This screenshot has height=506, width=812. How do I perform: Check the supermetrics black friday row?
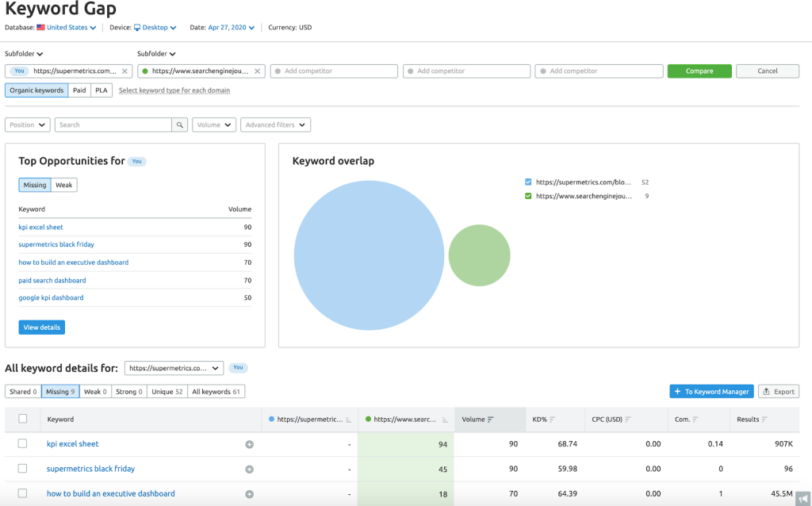click(x=22, y=468)
